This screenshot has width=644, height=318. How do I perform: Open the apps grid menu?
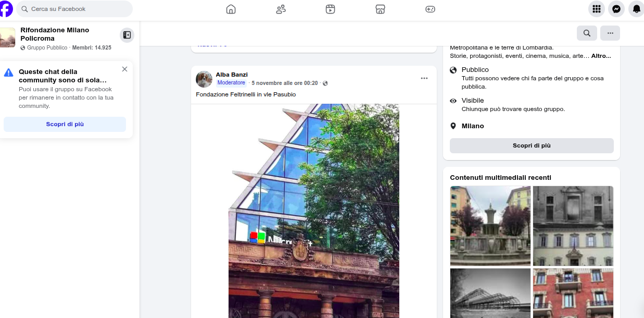[597, 9]
